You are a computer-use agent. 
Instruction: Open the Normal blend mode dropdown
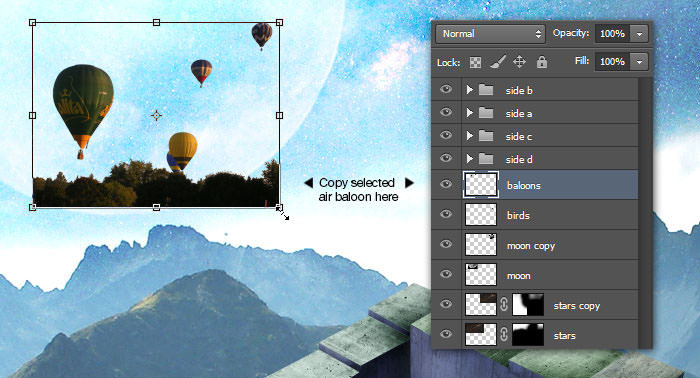(490, 34)
